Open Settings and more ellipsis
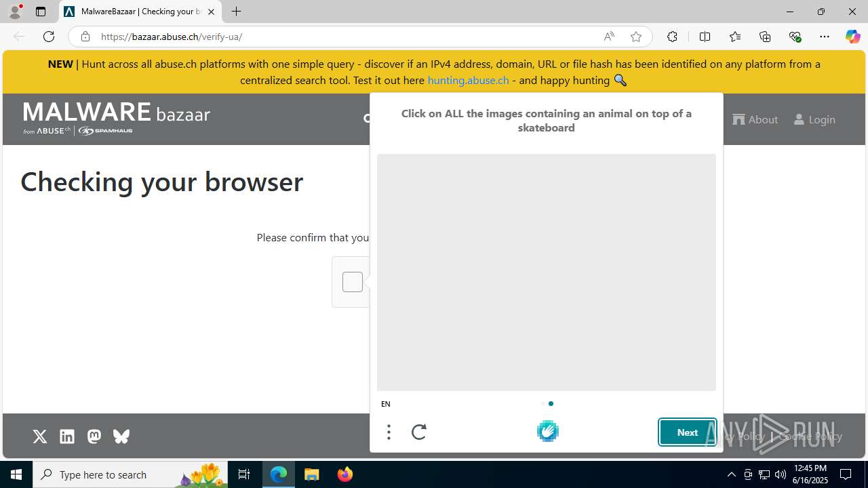Viewport: 868px width, 488px height. [x=825, y=37]
